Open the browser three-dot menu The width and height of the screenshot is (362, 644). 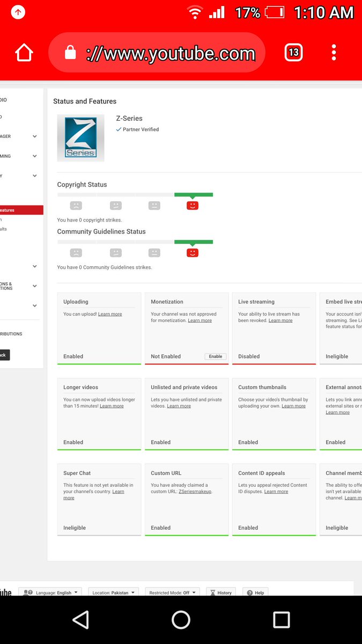[334, 52]
